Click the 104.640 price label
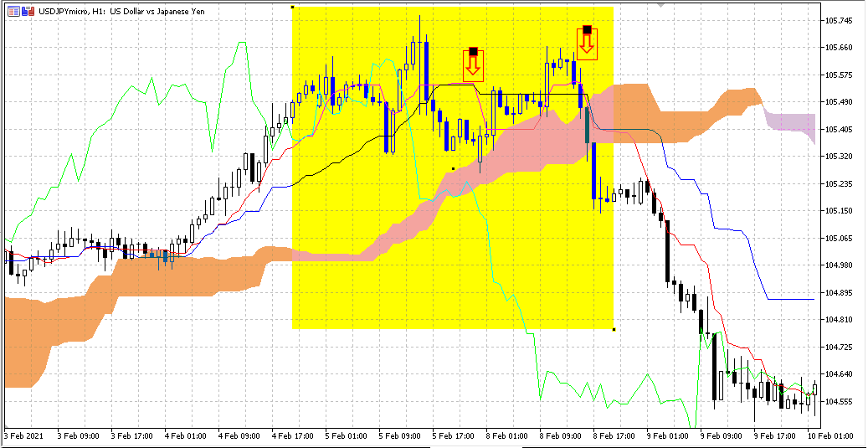This screenshot has height=448, width=868. pyautogui.click(x=839, y=374)
